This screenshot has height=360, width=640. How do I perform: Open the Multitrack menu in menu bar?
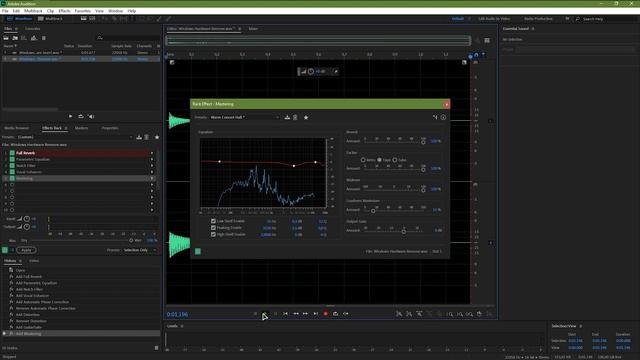(33, 11)
